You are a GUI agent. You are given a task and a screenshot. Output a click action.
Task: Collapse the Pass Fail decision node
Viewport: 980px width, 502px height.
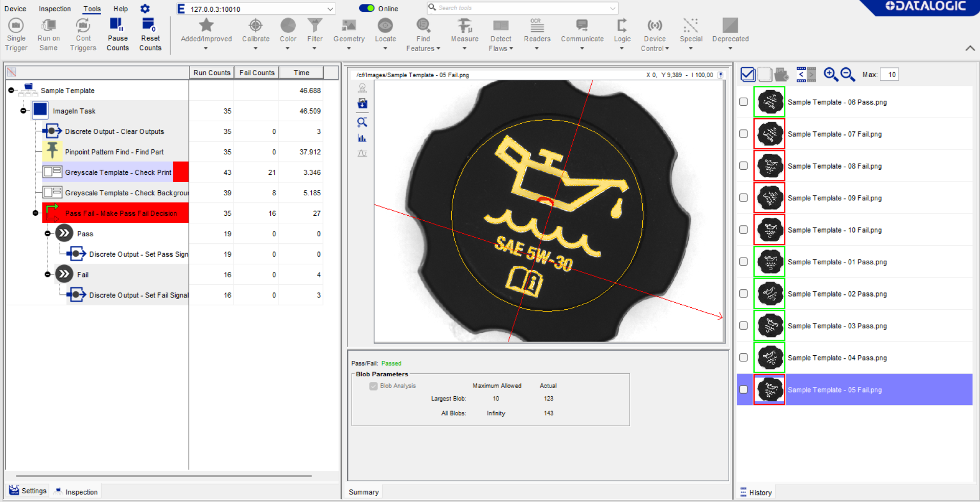pos(35,213)
